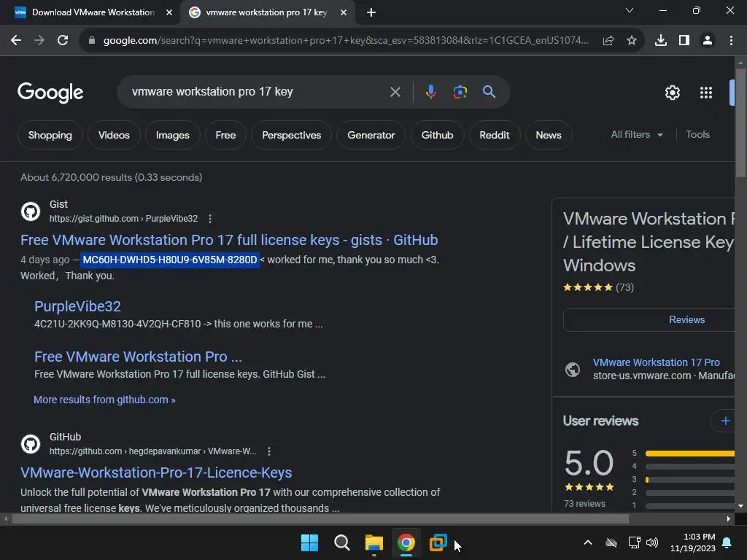Filter results by Images
The image size is (747, 560).
pyautogui.click(x=172, y=135)
